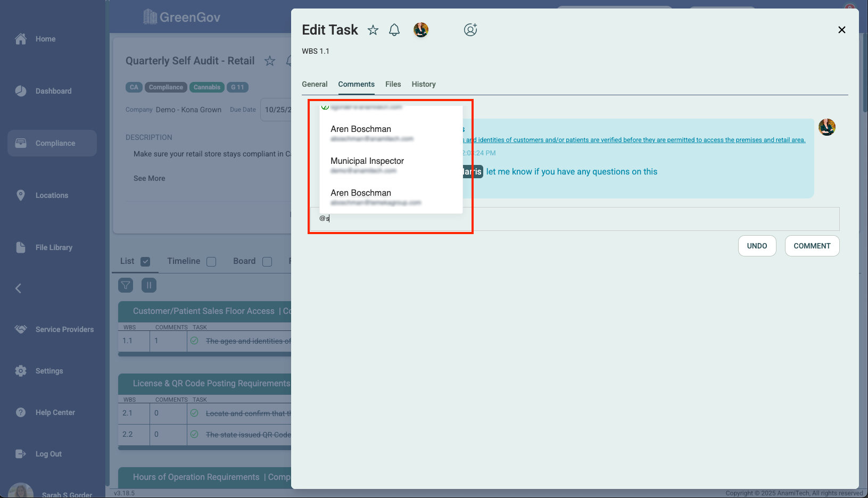
Task: Click the filter funnel icon
Action: [x=126, y=285]
